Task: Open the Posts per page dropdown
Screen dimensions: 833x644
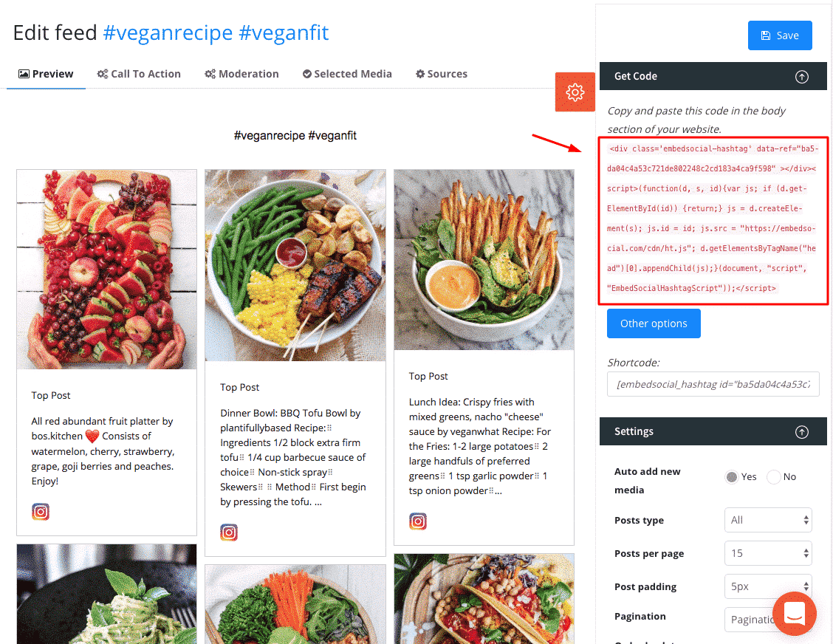Action: coord(768,553)
